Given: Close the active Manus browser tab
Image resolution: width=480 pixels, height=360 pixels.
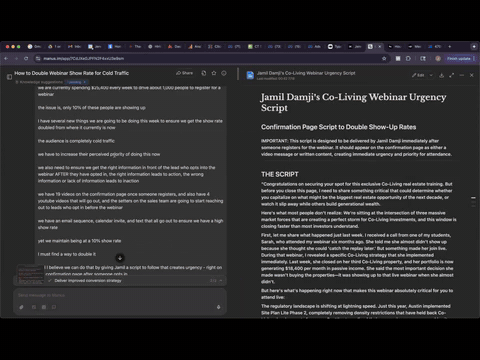Looking at the screenshot, I should pyautogui.click(x=379, y=46).
